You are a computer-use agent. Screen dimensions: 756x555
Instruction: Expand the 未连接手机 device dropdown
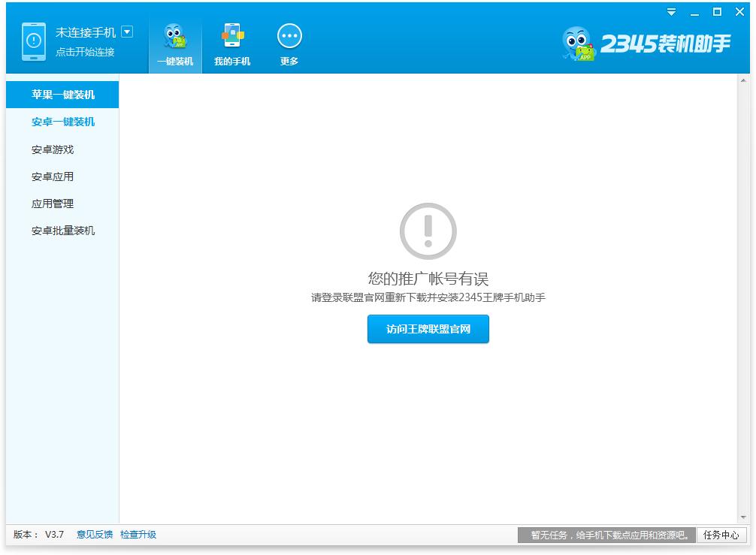(x=127, y=32)
